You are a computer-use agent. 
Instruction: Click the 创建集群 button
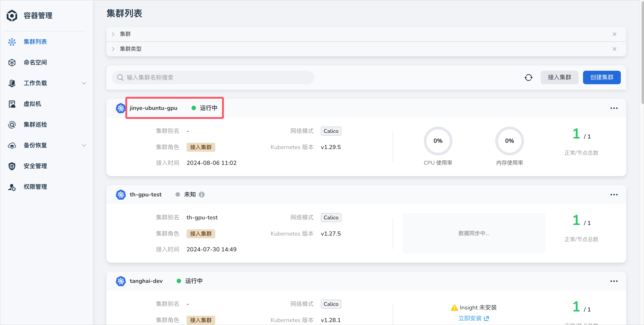[601, 77]
